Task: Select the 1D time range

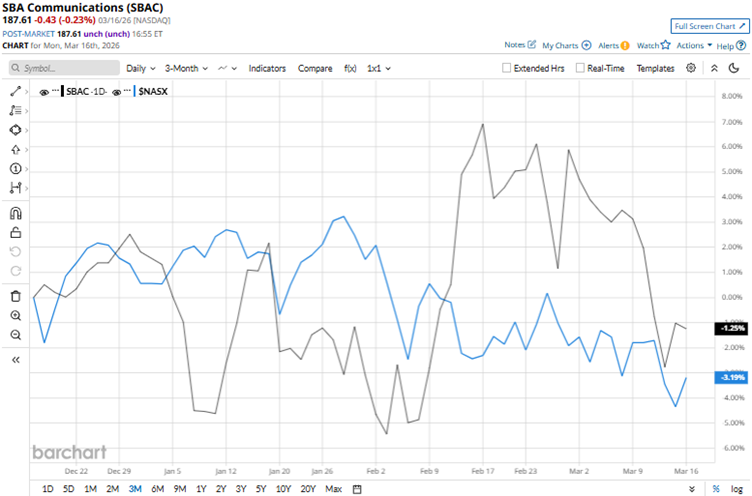Action: [x=47, y=488]
